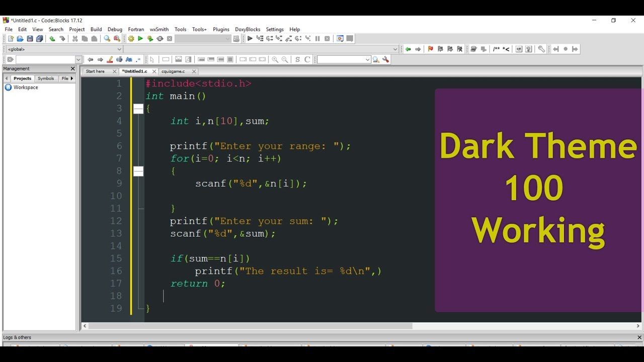Jump back with the green left arrow

pyautogui.click(x=408, y=49)
